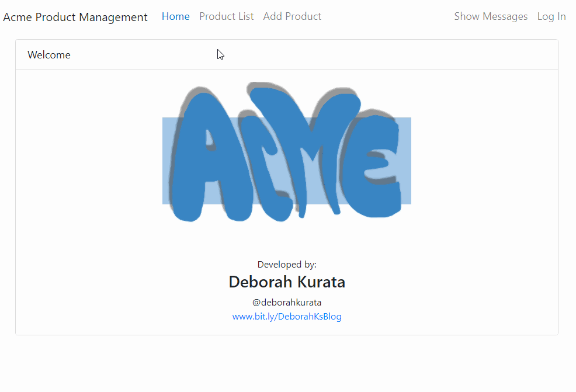Viewport: 576px width, 392px height.
Task: Click the word Kurata in the heading
Action: (321, 282)
